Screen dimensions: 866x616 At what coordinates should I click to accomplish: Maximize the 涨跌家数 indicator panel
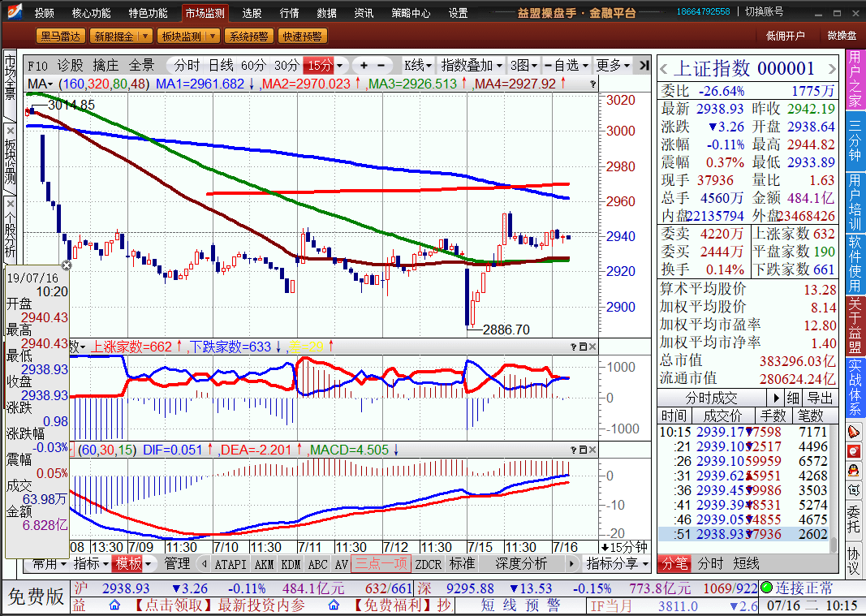[x=583, y=347]
